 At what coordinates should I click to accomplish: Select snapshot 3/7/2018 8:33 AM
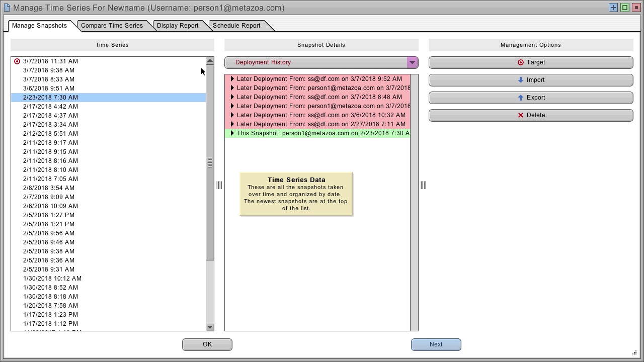tap(108, 79)
